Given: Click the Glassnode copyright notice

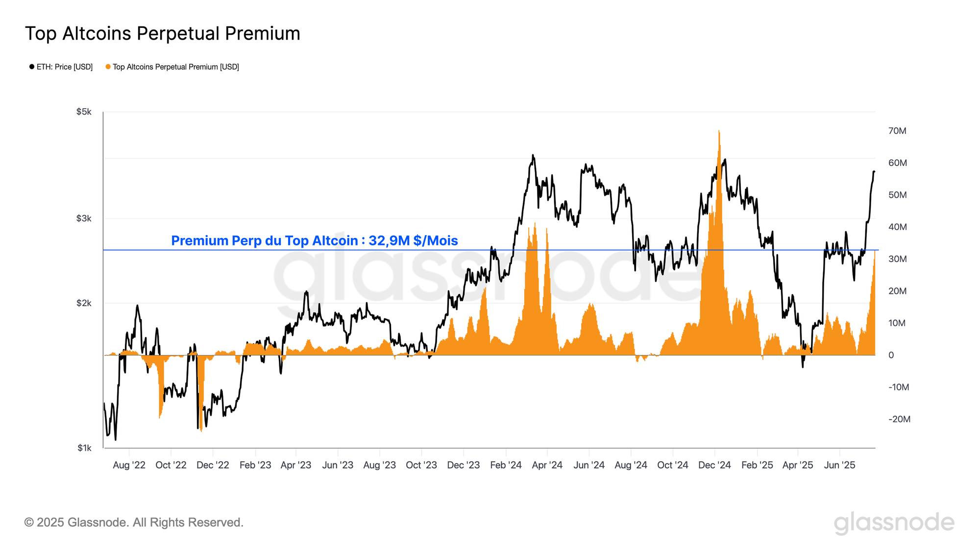Looking at the screenshot, I should (x=134, y=523).
